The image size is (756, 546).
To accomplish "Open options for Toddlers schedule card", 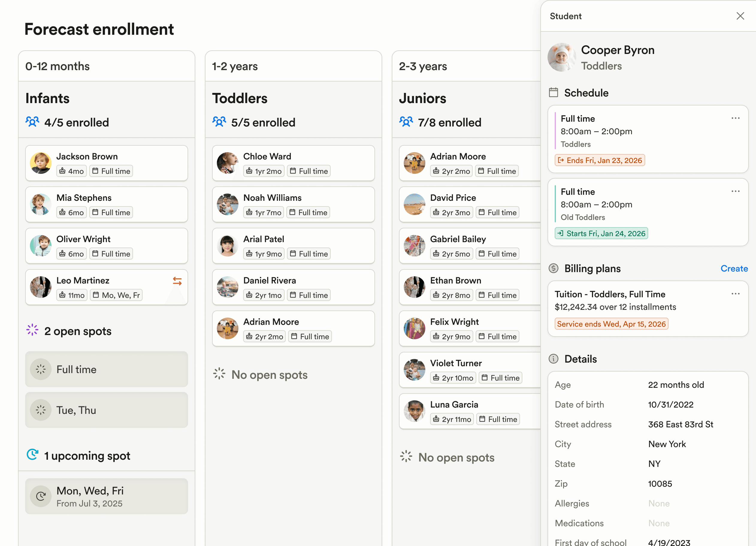I will [x=735, y=118].
